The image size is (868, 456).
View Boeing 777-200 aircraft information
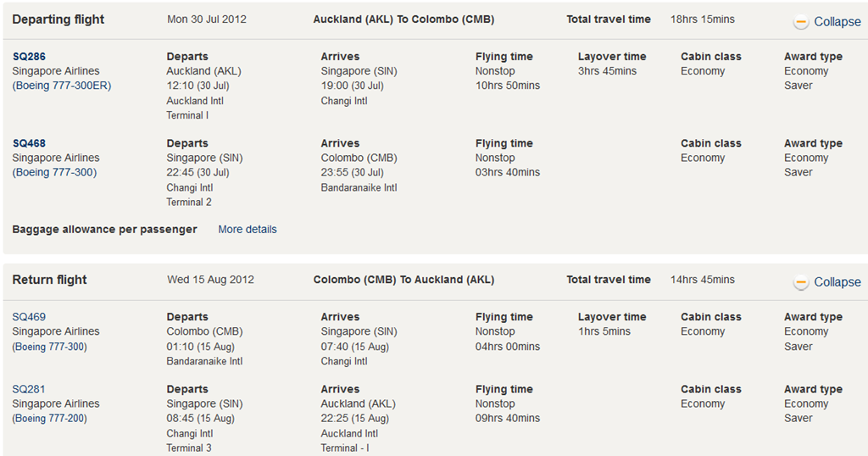tap(49, 418)
